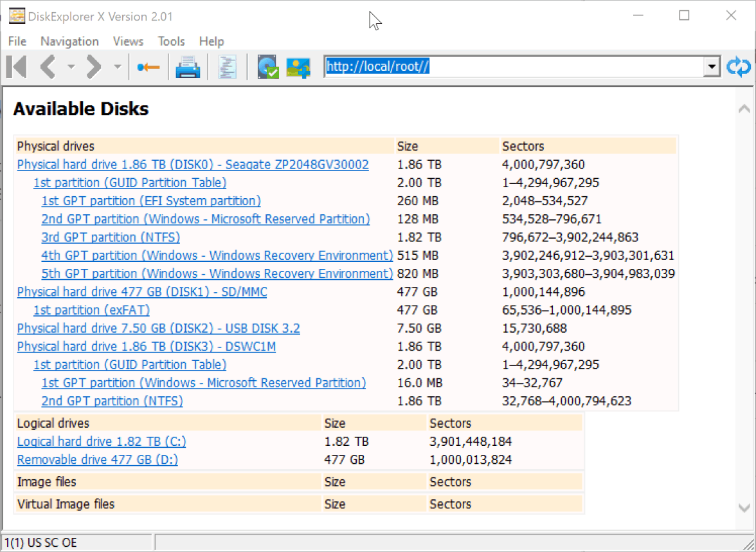756x552 pixels.
Task: Open the DISK2 USB DISK 3.2 drive link
Action: (158, 328)
